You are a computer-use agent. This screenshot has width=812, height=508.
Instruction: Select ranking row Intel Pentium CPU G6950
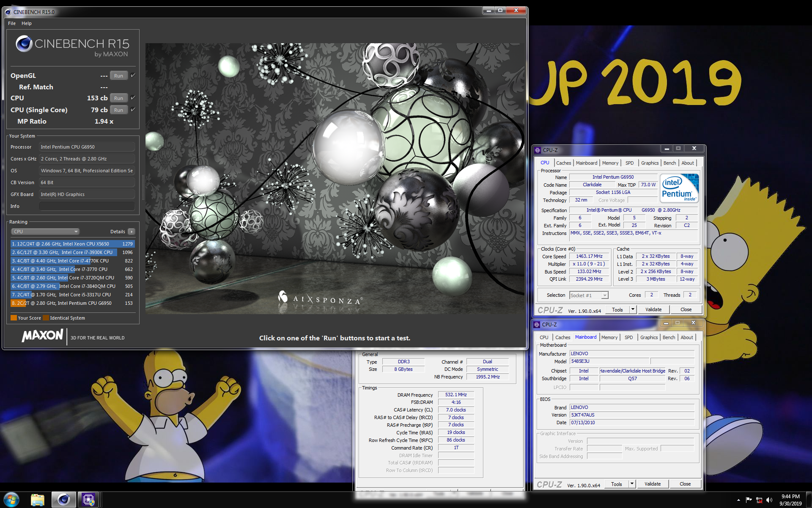coord(72,303)
